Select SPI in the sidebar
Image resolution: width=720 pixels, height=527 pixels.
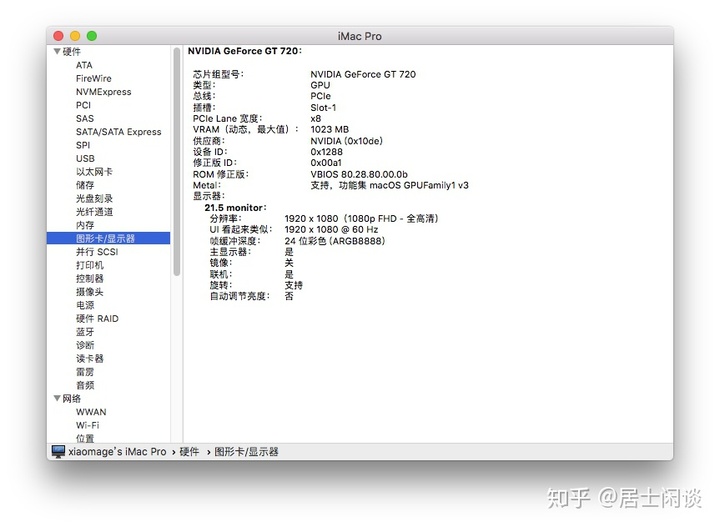pyautogui.click(x=83, y=145)
